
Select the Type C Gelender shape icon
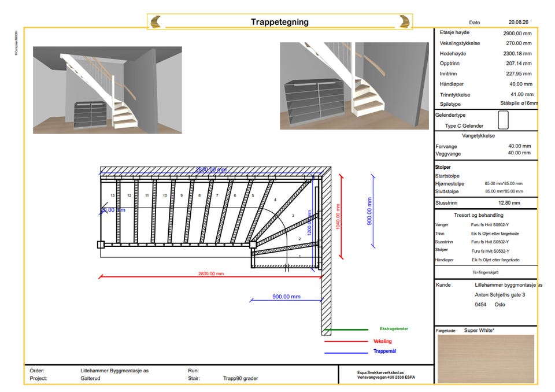point(503,120)
